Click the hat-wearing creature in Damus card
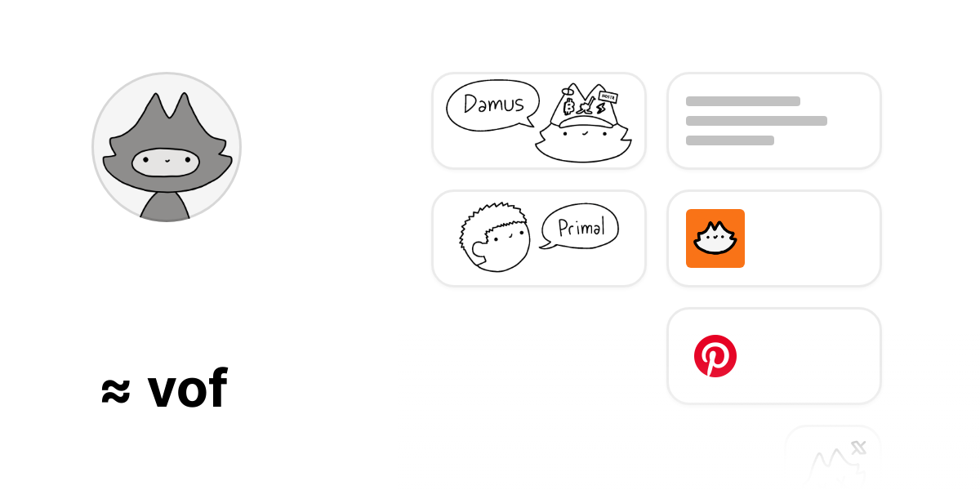 click(584, 122)
